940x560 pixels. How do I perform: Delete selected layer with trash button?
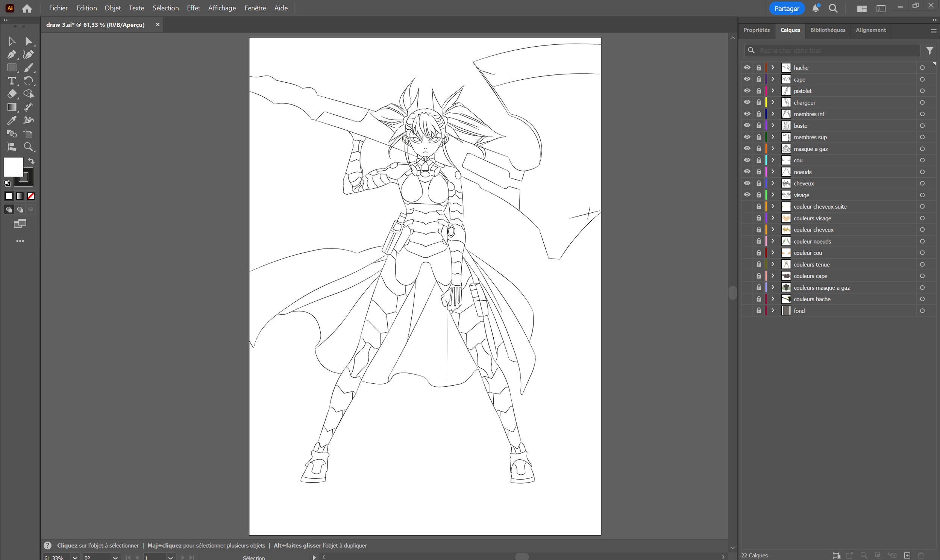[x=921, y=555]
